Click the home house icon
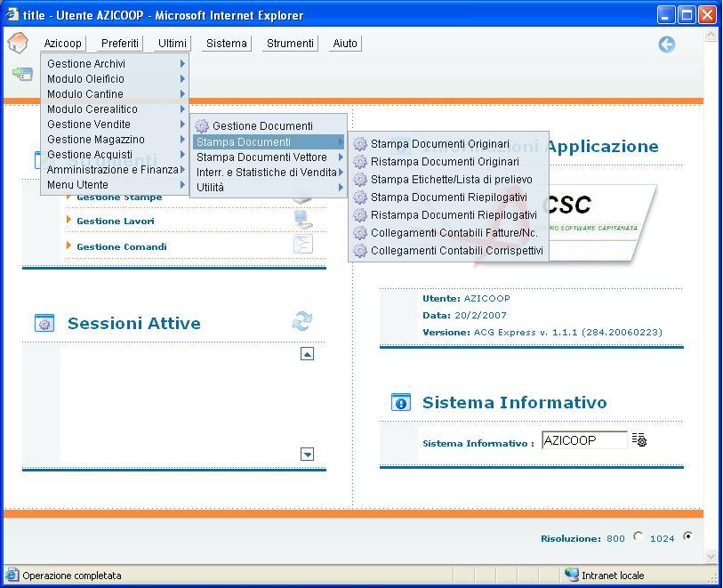This screenshot has width=723, height=588. tap(18, 43)
